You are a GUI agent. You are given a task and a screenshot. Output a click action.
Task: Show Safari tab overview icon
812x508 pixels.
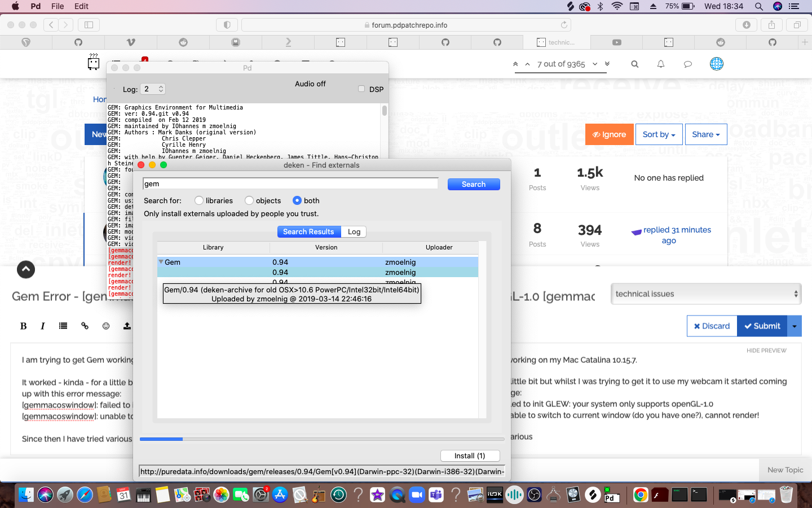pyautogui.click(x=797, y=25)
